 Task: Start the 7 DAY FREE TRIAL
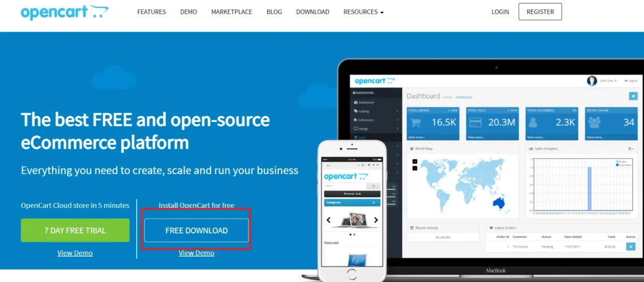coord(75,230)
